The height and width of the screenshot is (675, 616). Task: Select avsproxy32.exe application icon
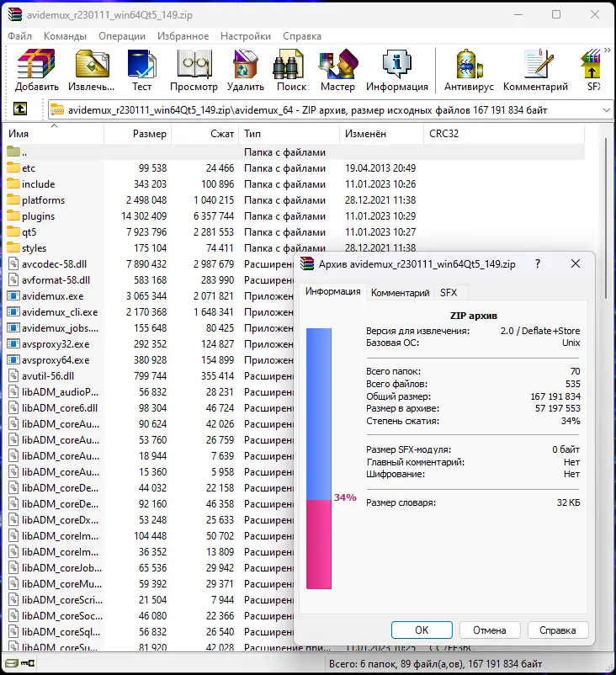point(13,344)
